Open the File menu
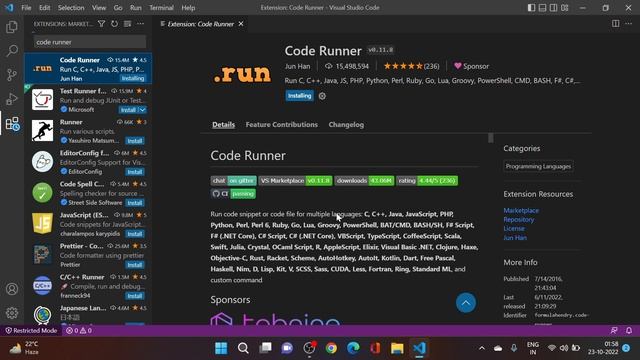640x360 pixels. (26, 8)
